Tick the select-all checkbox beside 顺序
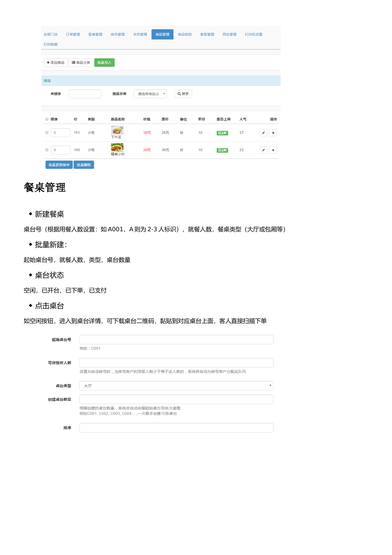This screenshot has width=392, height=555. pyautogui.click(x=47, y=119)
